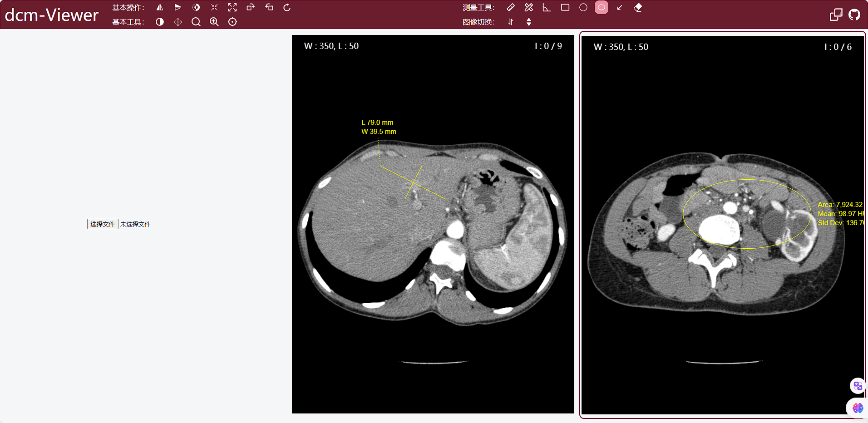
Task: Click the Area 7,924.32 annotation text
Action: coord(840,205)
